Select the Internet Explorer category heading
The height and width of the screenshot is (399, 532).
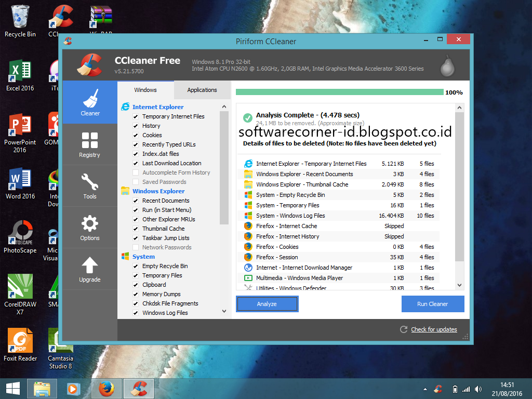point(158,107)
